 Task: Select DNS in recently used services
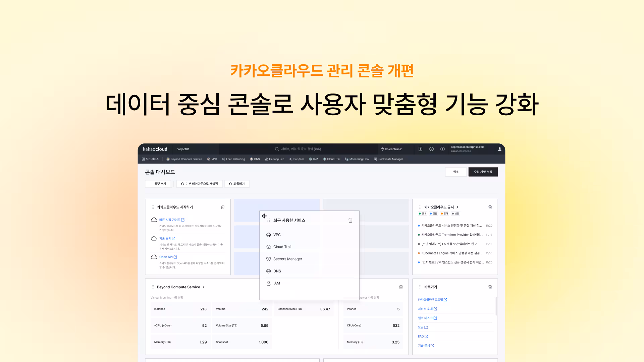310,271
